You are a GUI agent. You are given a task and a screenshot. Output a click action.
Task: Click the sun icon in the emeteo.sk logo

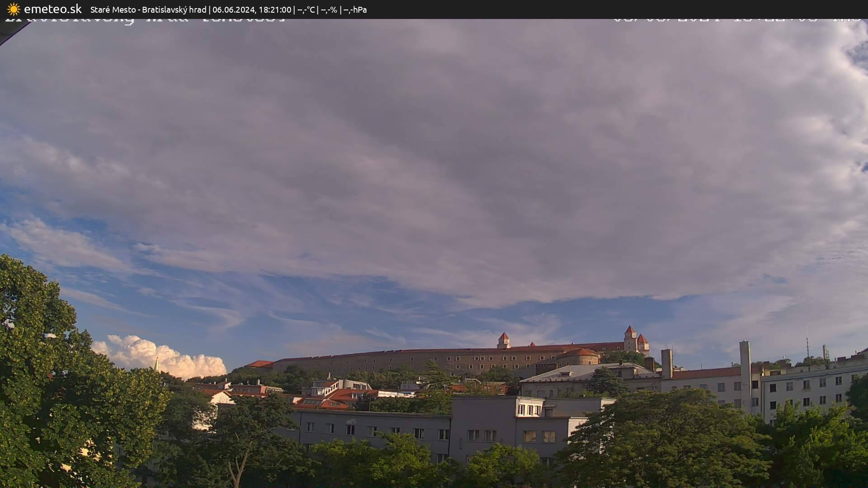(x=14, y=9)
